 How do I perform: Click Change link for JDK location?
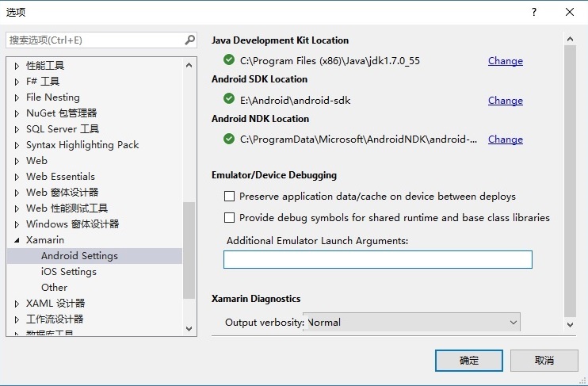[x=505, y=61]
